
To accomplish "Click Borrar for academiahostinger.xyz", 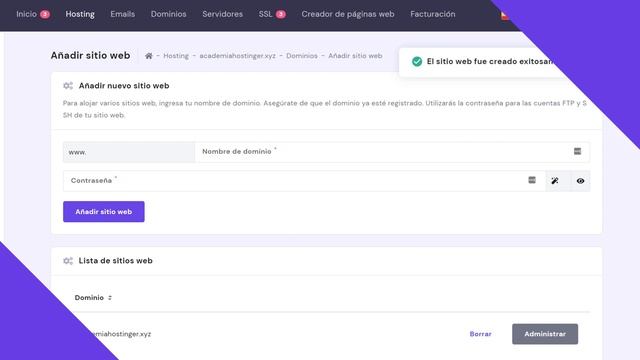I will click(480, 334).
